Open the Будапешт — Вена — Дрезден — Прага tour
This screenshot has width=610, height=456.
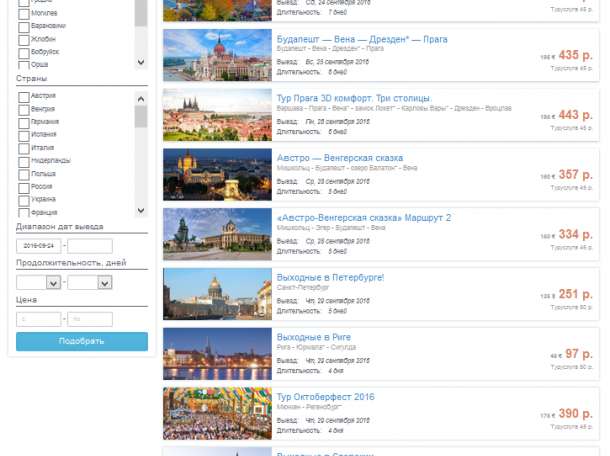(362, 39)
